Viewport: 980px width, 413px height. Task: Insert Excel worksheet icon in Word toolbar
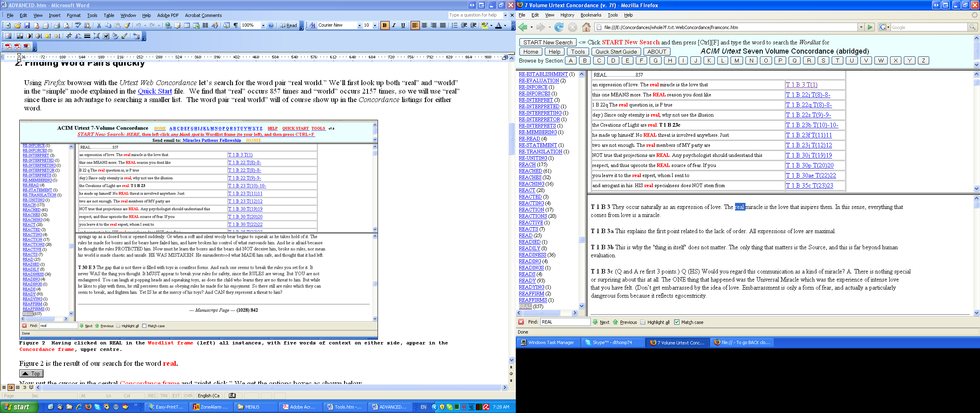point(196,25)
